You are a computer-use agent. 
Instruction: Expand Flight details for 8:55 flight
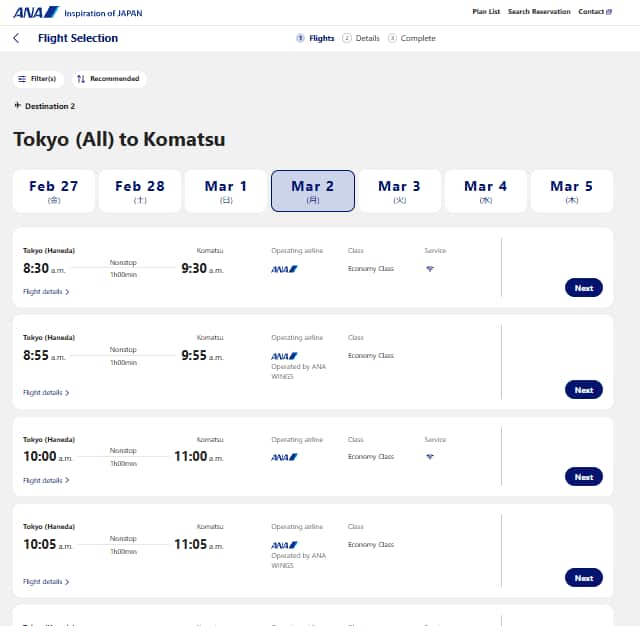pyautogui.click(x=46, y=393)
